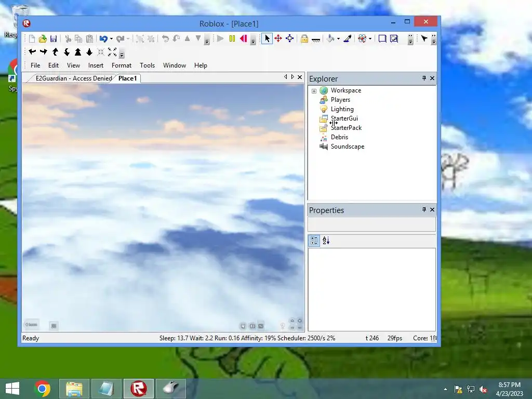The image size is (532, 399).
Task: Toggle auto-hide pin on Properties panel
Action: coord(424,210)
